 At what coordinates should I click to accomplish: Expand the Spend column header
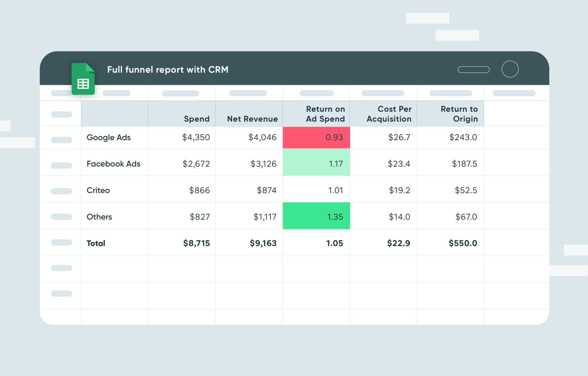point(197,119)
